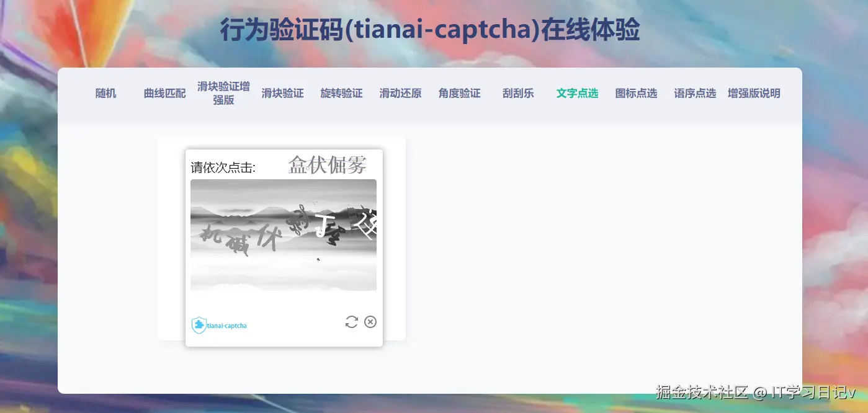This screenshot has height=413, width=868.
Task: Select the 滑动还原 verification tab
Action: click(400, 93)
